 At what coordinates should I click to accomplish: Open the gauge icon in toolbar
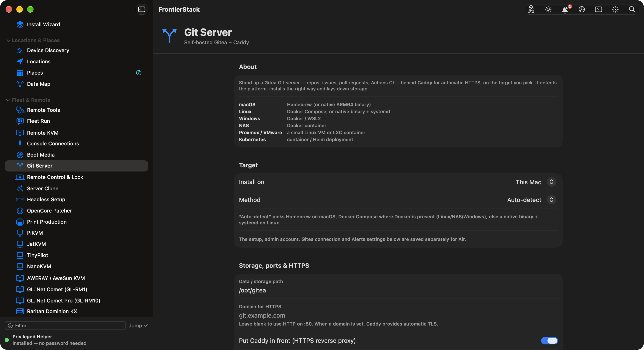(582, 10)
